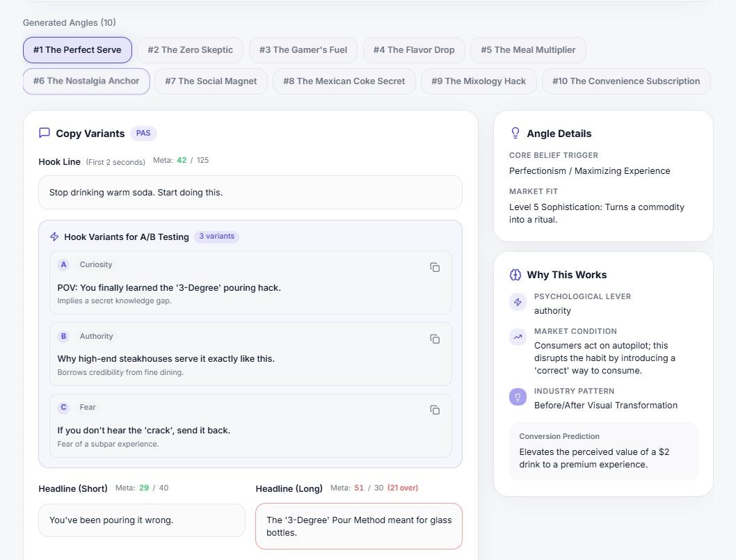Click the Market Condition trend icon
The height and width of the screenshot is (560, 736).
(x=518, y=337)
